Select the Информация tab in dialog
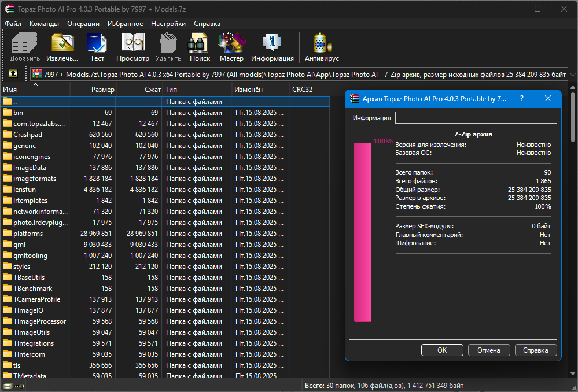This screenshot has width=578, height=392. 371,118
